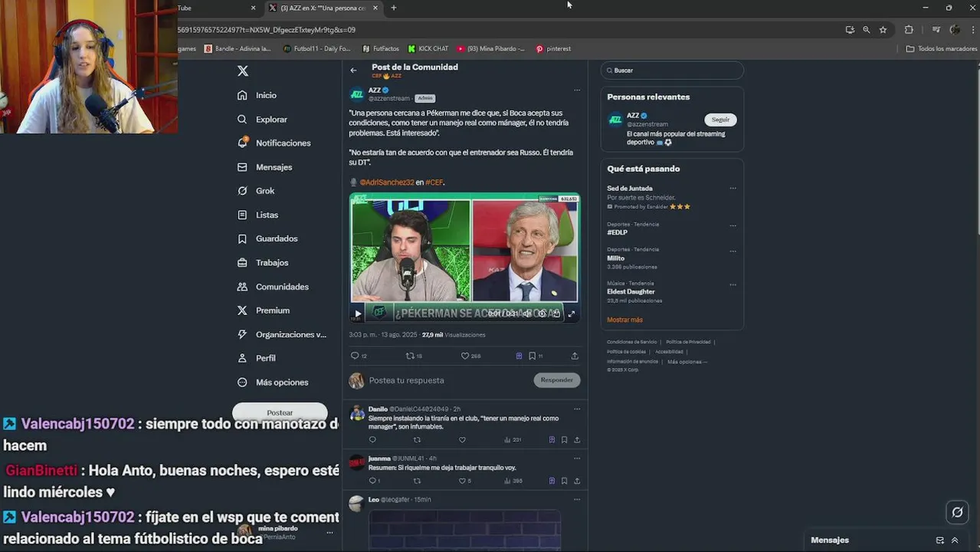Like juanma's reply

coord(462,481)
